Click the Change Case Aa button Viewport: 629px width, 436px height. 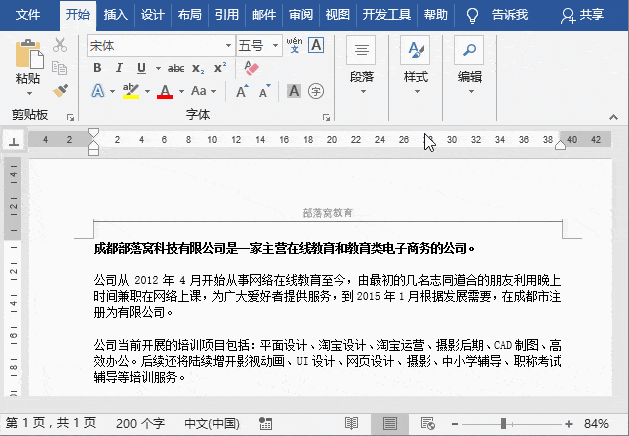(199, 91)
